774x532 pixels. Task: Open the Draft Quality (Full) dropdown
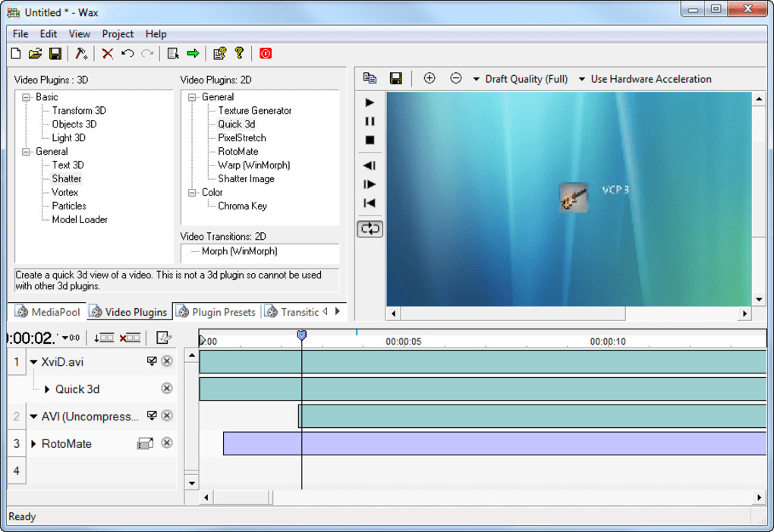pos(520,79)
